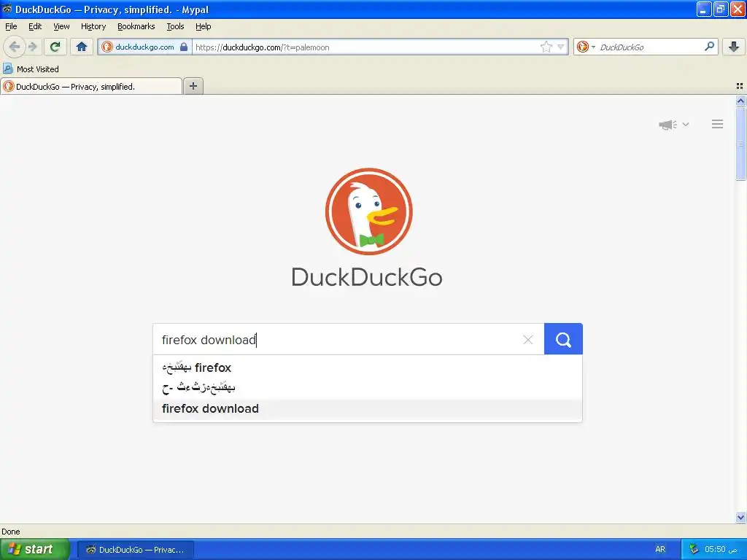The width and height of the screenshot is (747, 560).
Task: Click the browser Back arrow button
Action: click(15, 47)
